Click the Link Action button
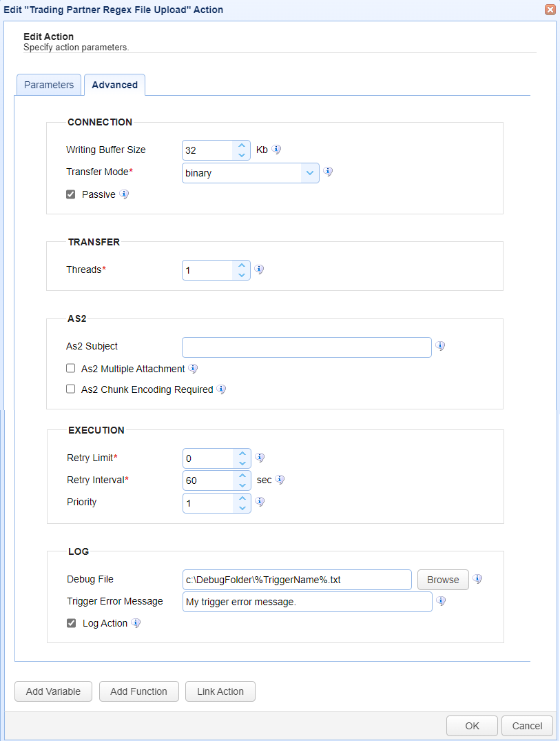Image resolution: width=560 pixels, height=741 pixels. 220,691
